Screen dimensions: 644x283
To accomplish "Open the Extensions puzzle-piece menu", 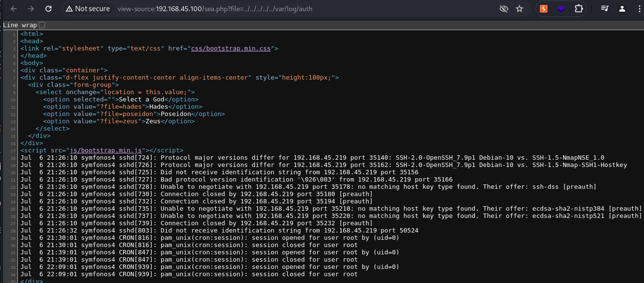I will pyautogui.click(x=579, y=9).
